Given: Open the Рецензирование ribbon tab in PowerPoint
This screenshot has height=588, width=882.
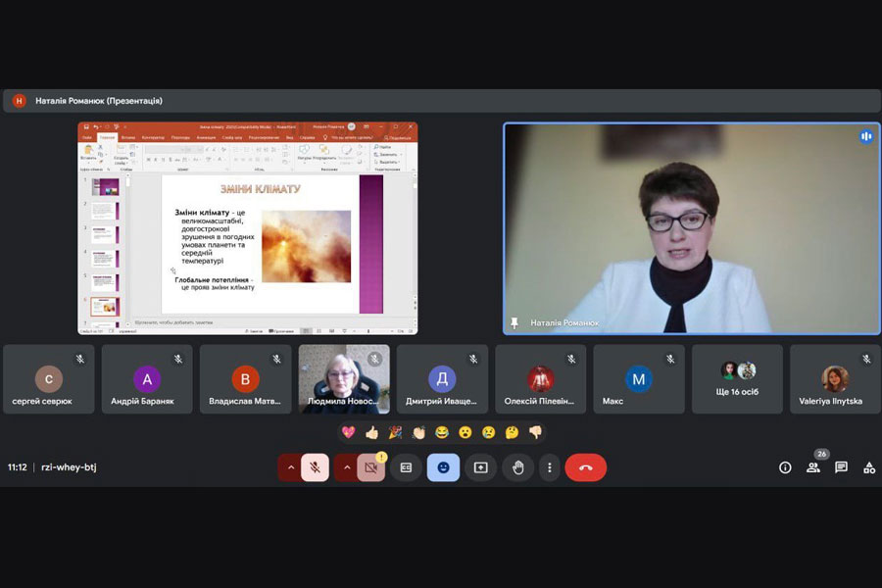Looking at the screenshot, I should pyautogui.click(x=264, y=137).
